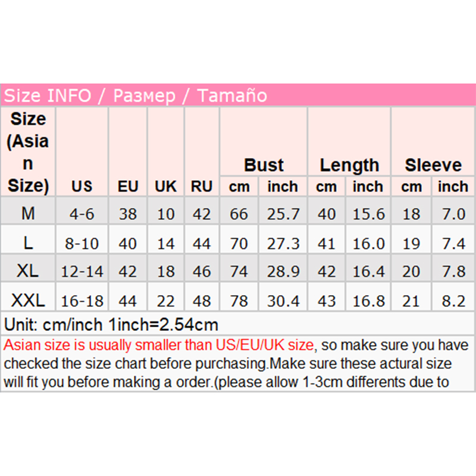Select the bust value 25.7 inch
Viewport: 476px width, 476px height.
coord(282,214)
